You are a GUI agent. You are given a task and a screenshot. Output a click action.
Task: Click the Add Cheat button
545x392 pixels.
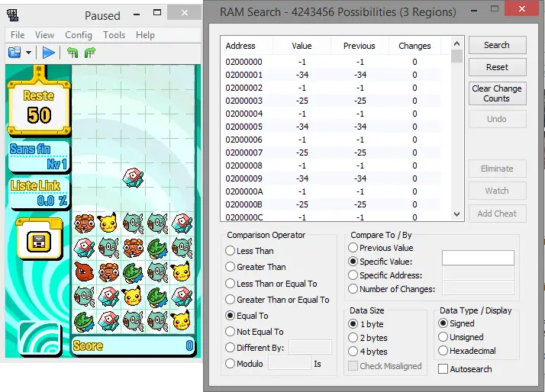point(498,214)
